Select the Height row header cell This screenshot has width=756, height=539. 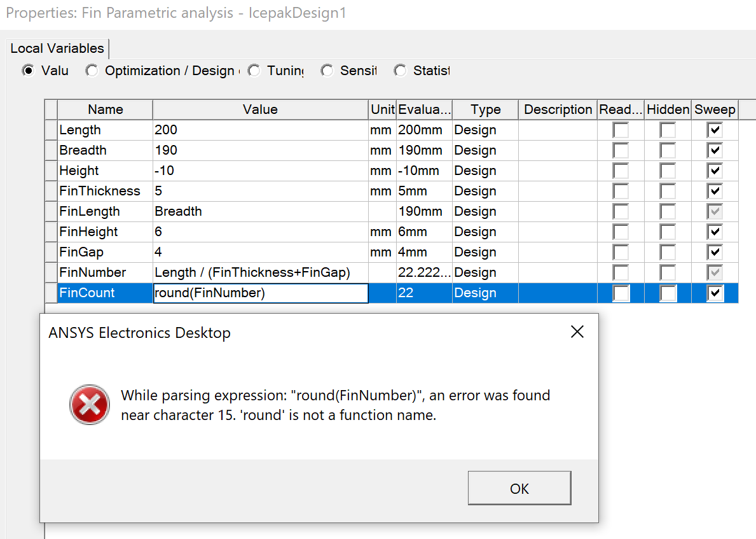click(x=51, y=171)
